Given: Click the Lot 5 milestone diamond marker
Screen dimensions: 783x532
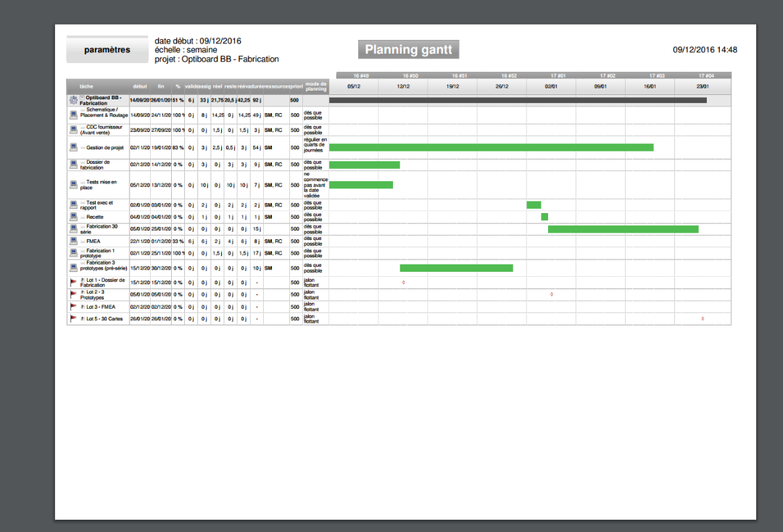Looking at the screenshot, I should pos(703,319).
